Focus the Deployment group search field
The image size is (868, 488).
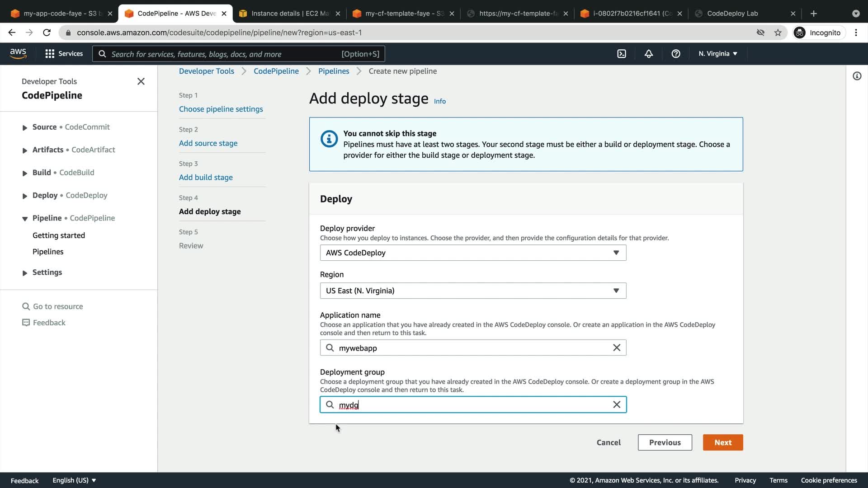[470, 404]
